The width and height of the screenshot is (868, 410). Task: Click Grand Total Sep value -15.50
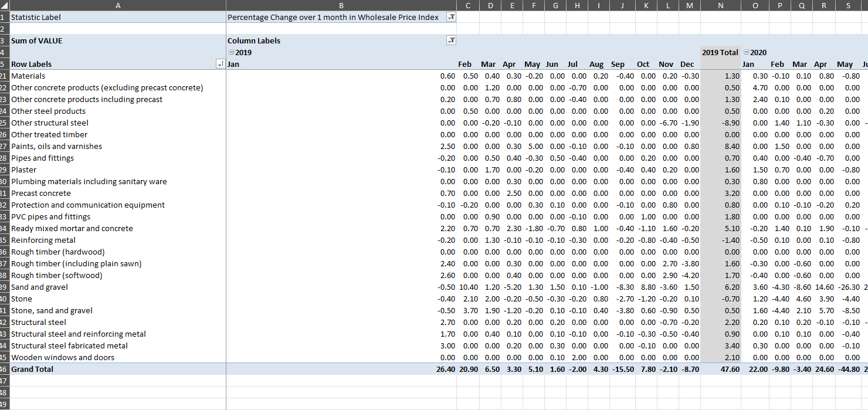(x=623, y=369)
